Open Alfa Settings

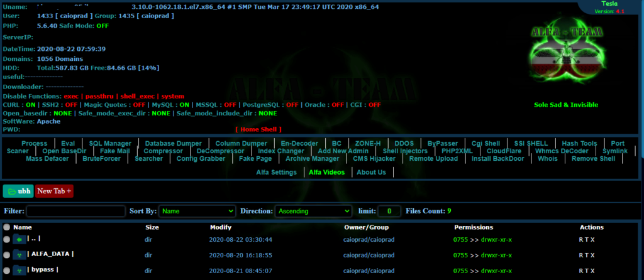pyautogui.click(x=277, y=172)
